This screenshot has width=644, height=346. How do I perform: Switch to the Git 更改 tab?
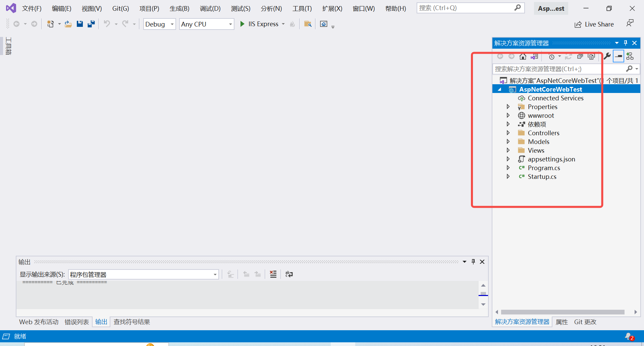click(x=585, y=322)
